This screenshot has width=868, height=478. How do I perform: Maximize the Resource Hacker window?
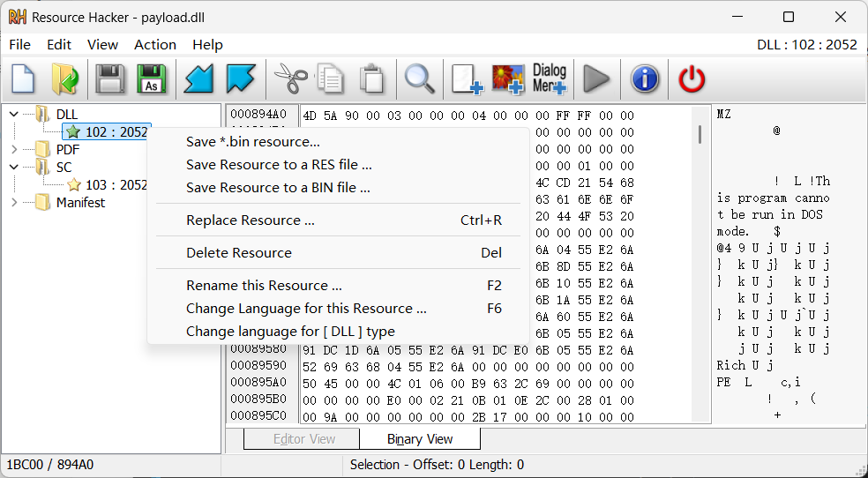click(789, 17)
